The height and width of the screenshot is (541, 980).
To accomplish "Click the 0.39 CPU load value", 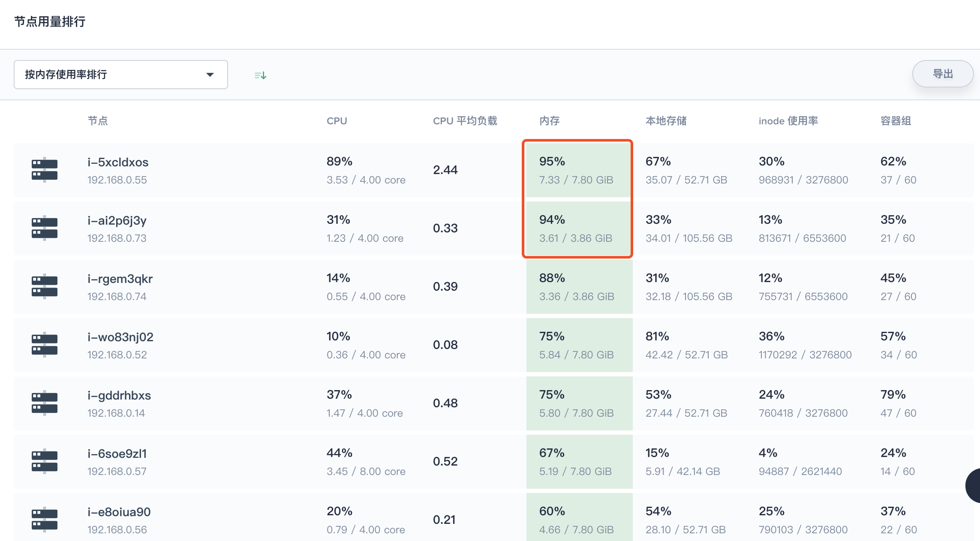I will point(445,287).
